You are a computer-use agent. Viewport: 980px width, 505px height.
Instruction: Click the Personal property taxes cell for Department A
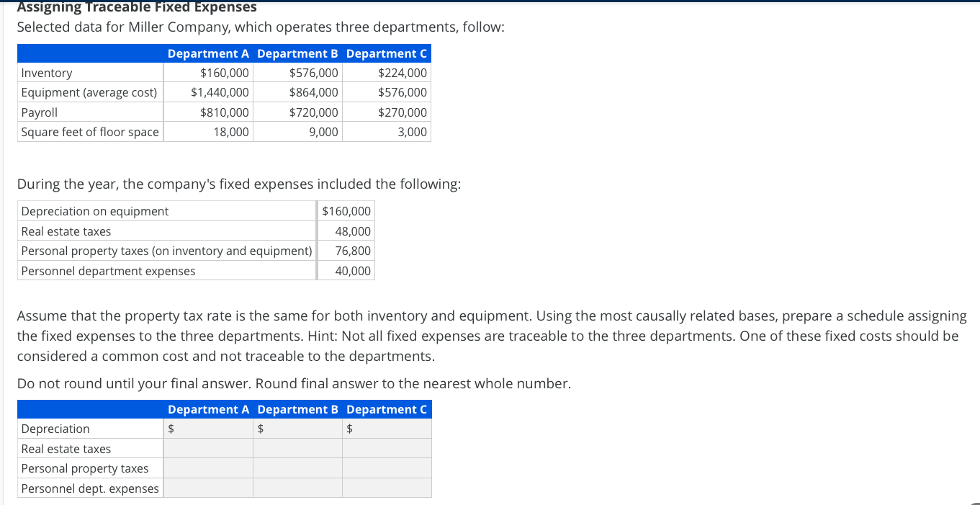208,468
